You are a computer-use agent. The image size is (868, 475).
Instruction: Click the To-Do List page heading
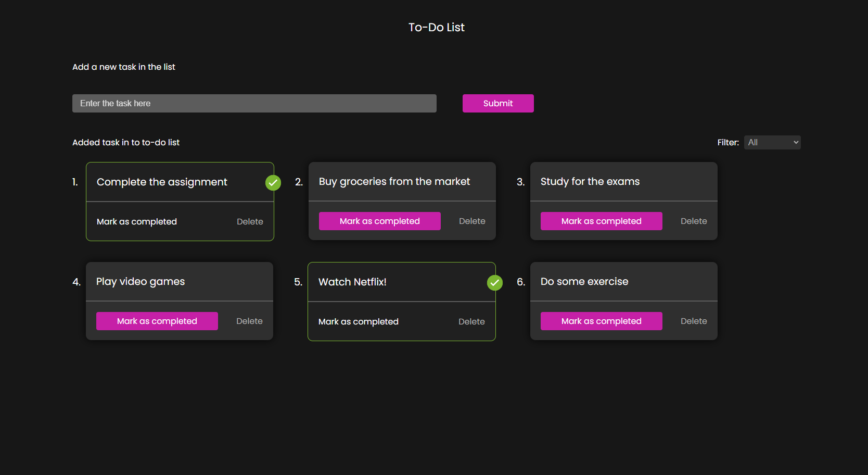(x=436, y=27)
